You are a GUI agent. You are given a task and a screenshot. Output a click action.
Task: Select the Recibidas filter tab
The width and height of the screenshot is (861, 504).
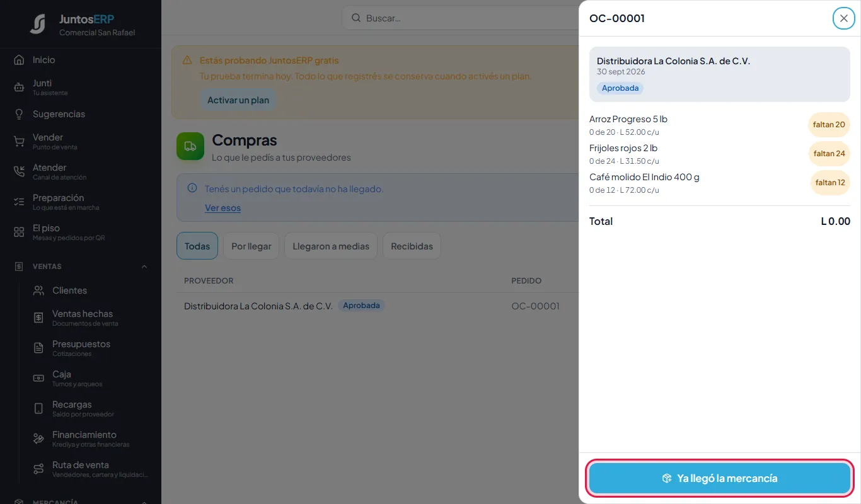412,246
